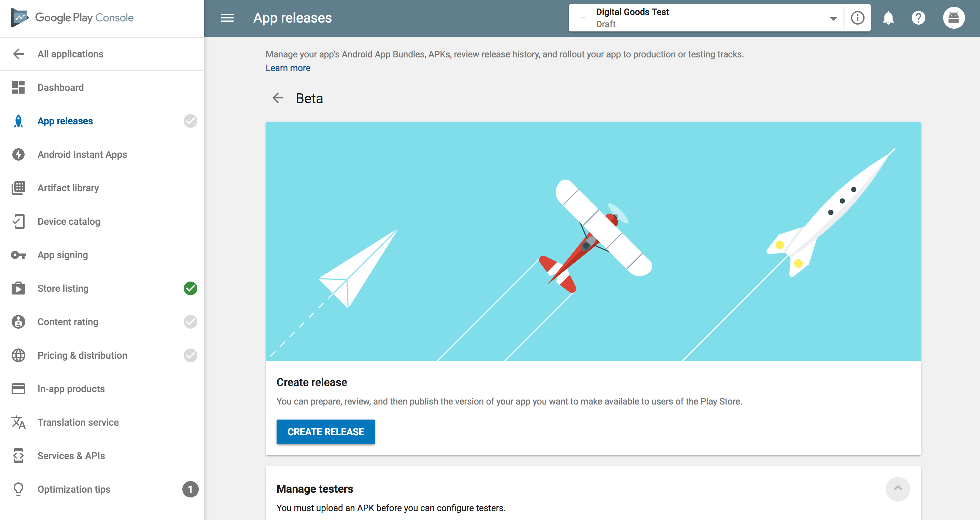Go back to All applications

(x=70, y=54)
